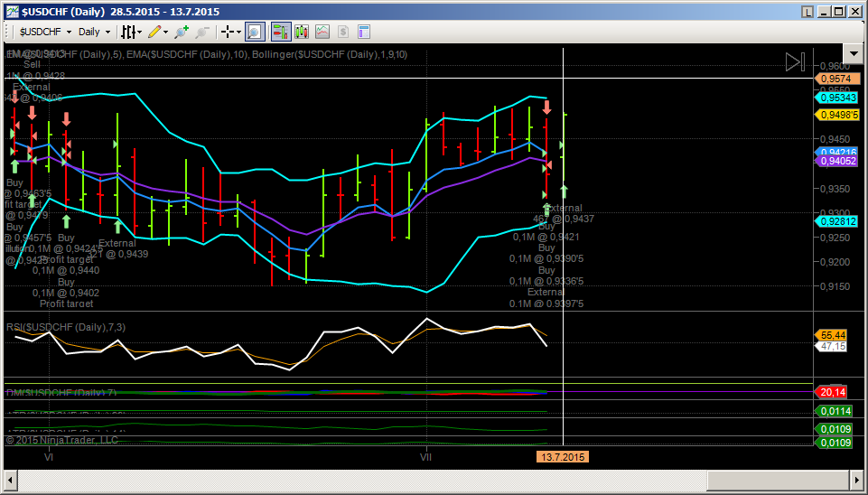The width and height of the screenshot is (868, 495).
Task: Click the horizontal scrollbar thumb
Action: pyautogui.click(x=777, y=480)
